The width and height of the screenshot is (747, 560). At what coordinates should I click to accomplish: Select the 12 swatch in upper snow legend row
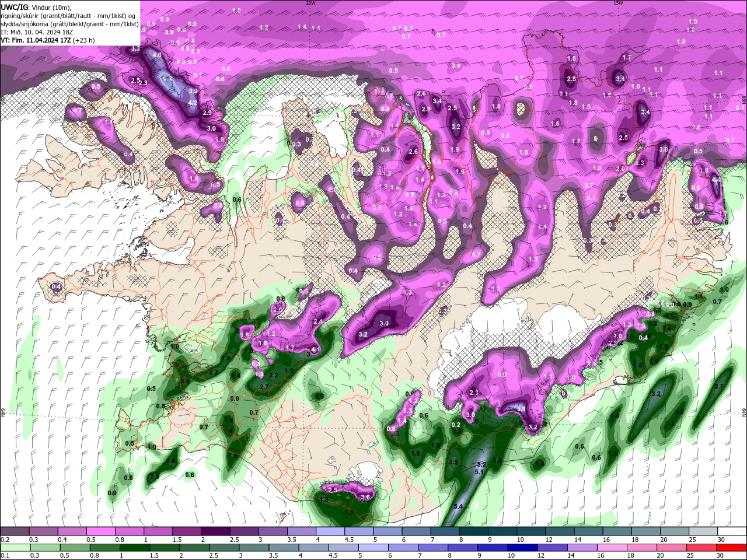coord(559,531)
